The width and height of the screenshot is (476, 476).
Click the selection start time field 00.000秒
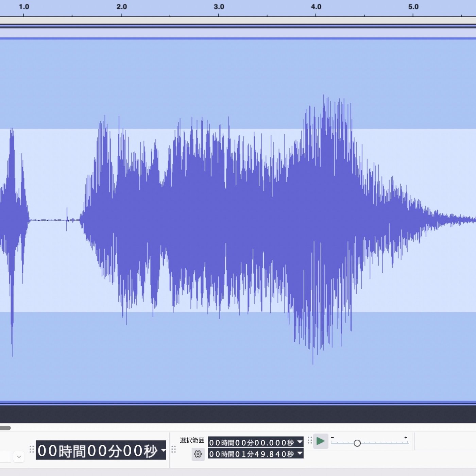pos(252,442)
